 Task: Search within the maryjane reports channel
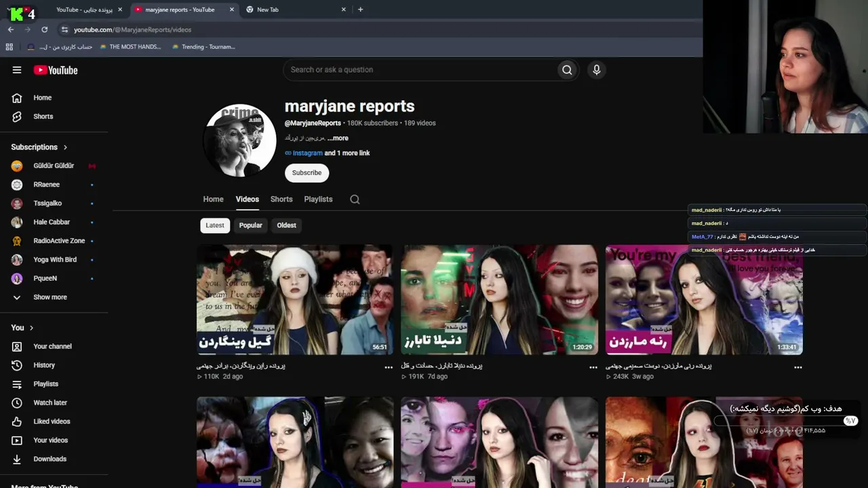point(355,199)
